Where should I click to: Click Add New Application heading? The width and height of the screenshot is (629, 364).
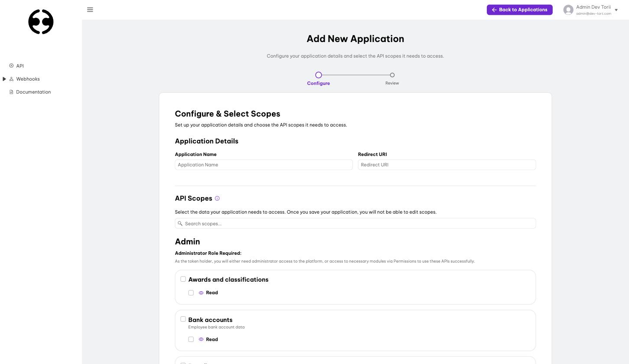click(x=355, y=39)
